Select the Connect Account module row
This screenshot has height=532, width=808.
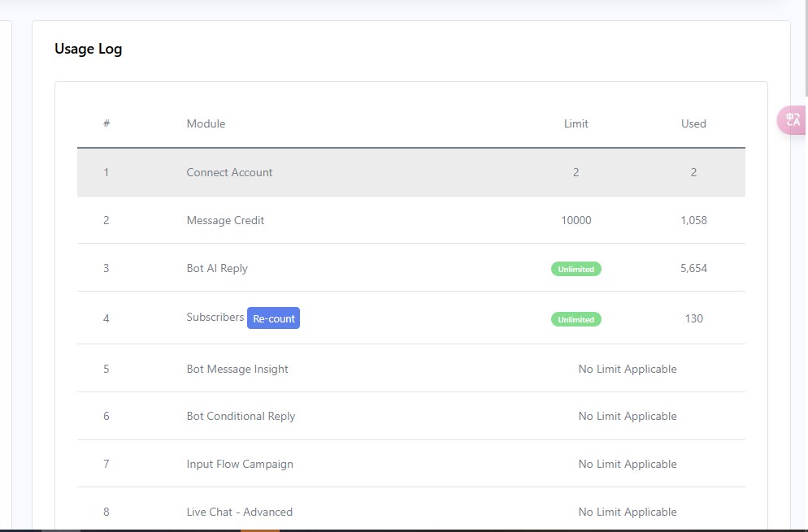click(229, 172)
